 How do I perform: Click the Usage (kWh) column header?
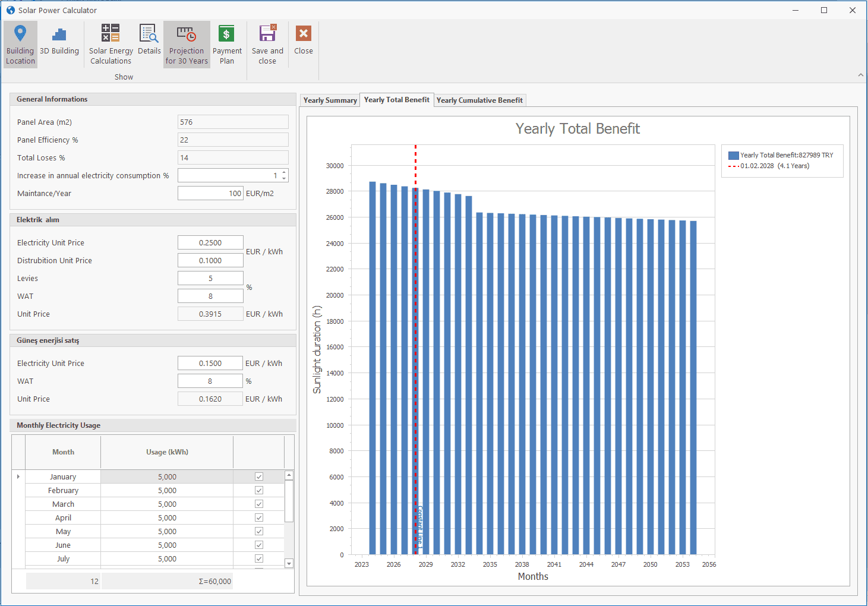point(167,452)
